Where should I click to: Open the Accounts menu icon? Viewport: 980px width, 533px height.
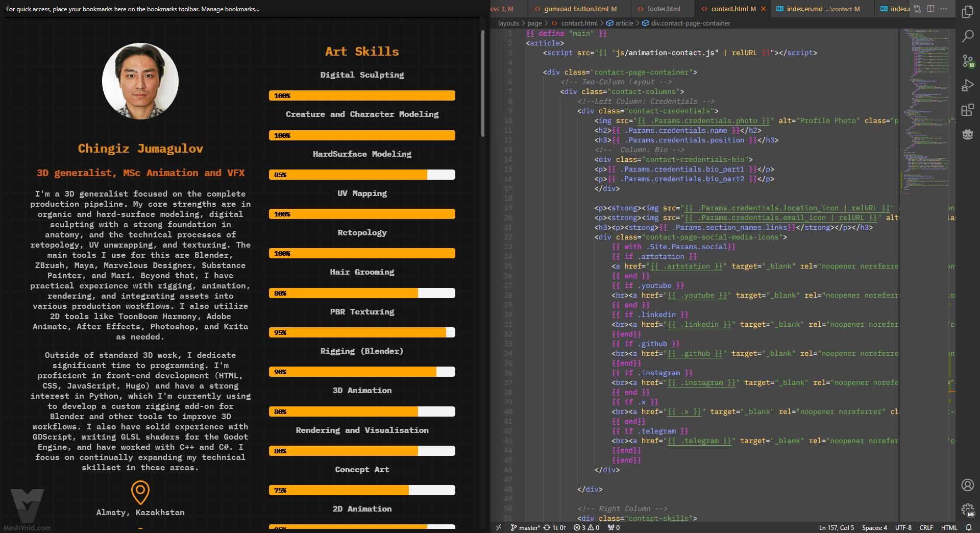967,485
